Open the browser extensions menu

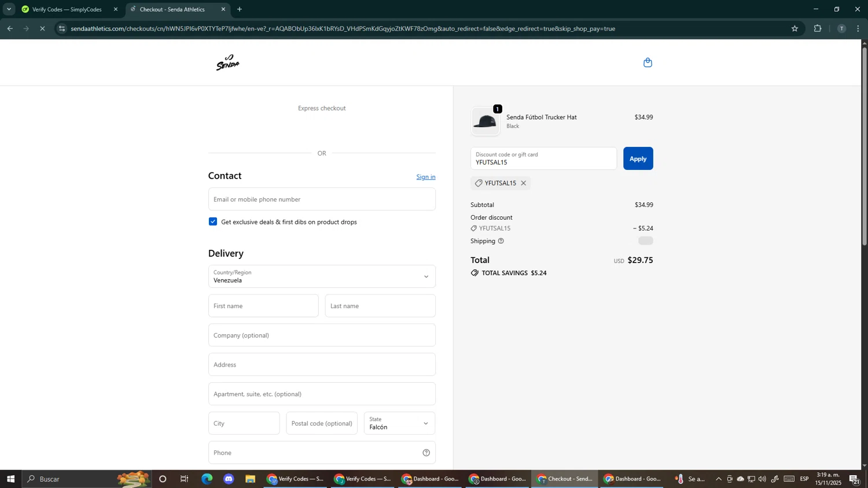coord(818,28)
